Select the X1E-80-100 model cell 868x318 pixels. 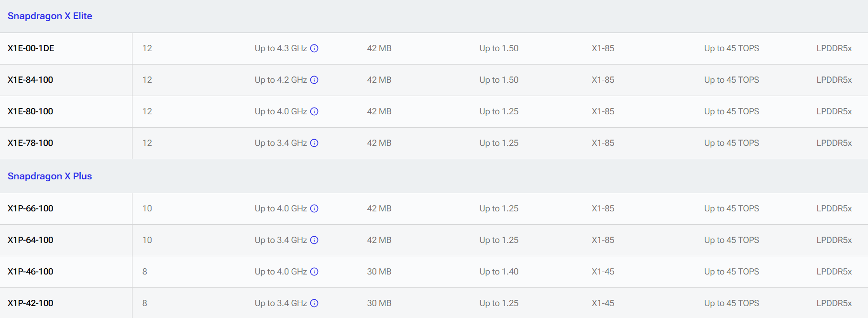pyautogui.click(x=31, y=111)
